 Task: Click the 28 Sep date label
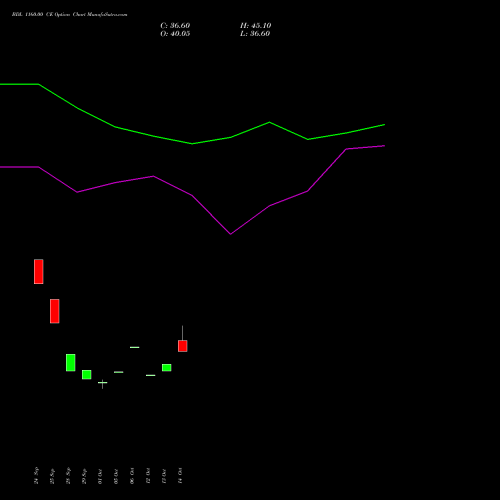(68, 476)
